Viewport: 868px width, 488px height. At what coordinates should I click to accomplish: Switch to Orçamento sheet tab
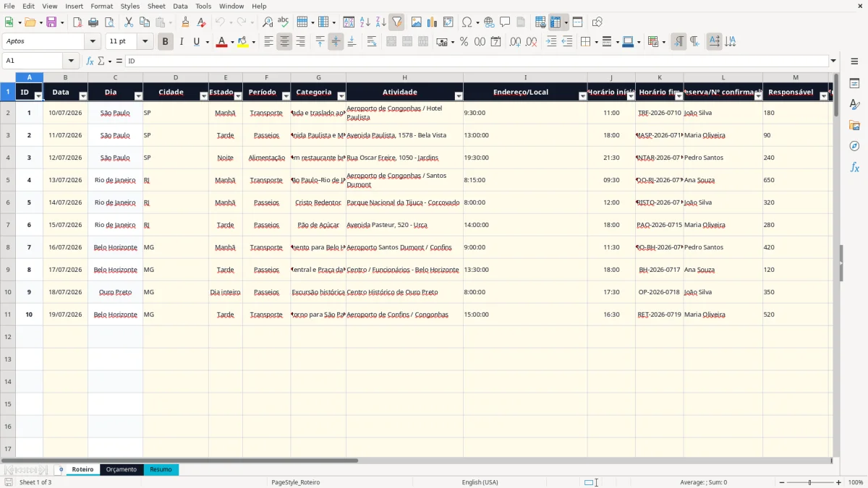click(x=122, y=470)
